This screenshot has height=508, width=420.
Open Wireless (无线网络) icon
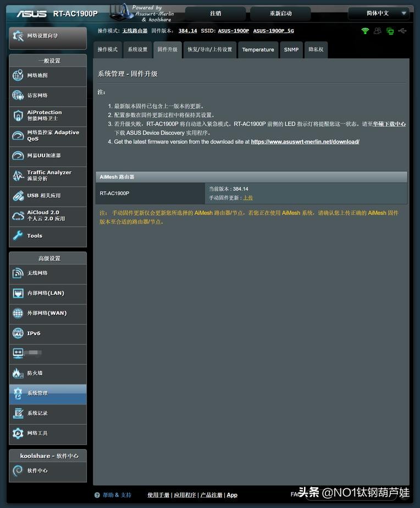click(x=18, y=273)
